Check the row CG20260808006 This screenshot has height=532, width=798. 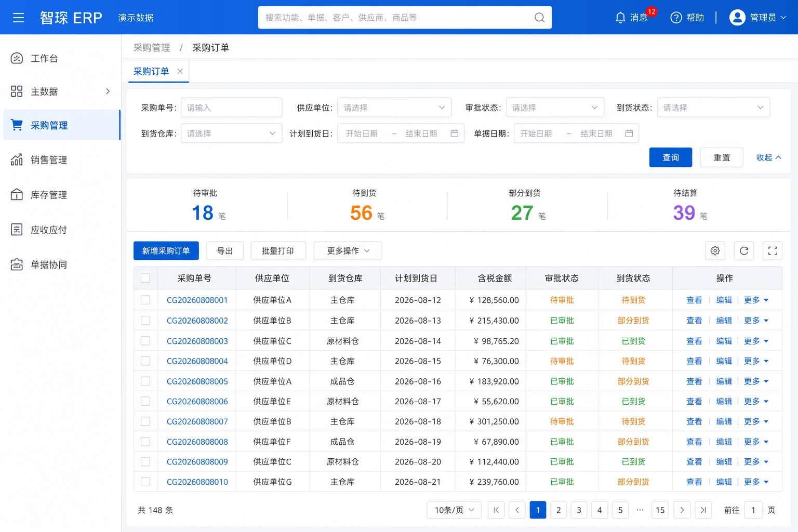[145, 401]
